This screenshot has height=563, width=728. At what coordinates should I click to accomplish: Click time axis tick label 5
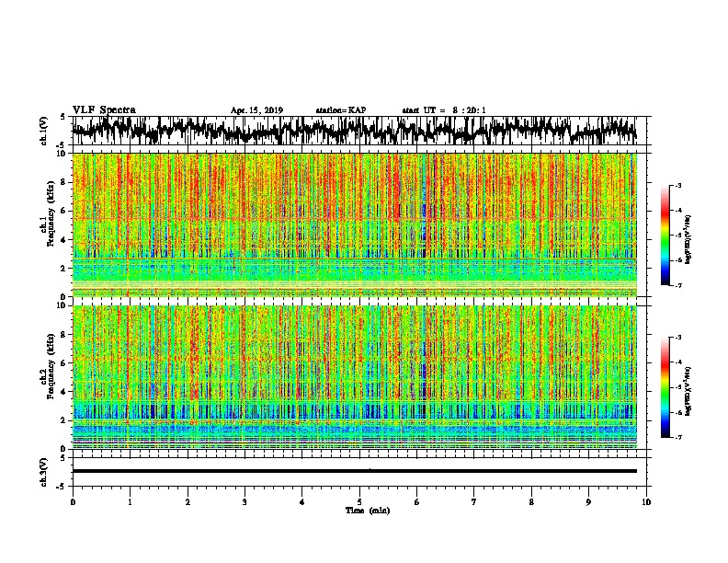pos(359,502)
